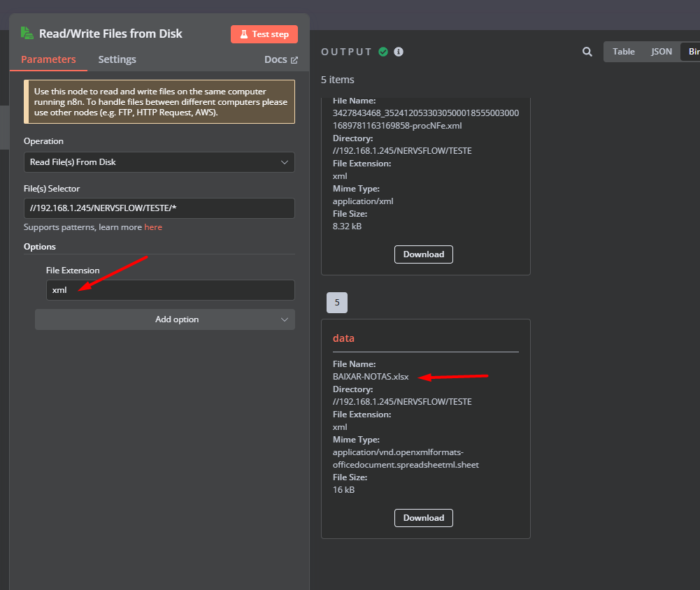Click the green success checkmark icon
Viewport: 700px width, 590px height.
383,52
